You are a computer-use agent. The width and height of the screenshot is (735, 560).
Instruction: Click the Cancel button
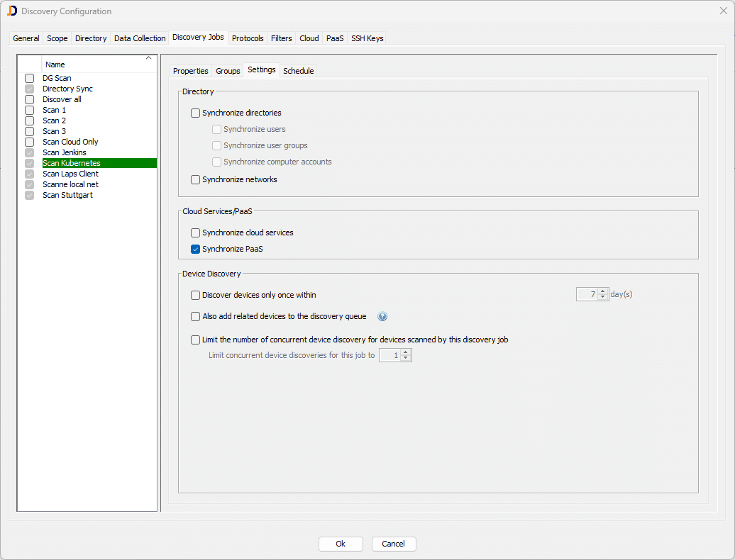(393, 544)
